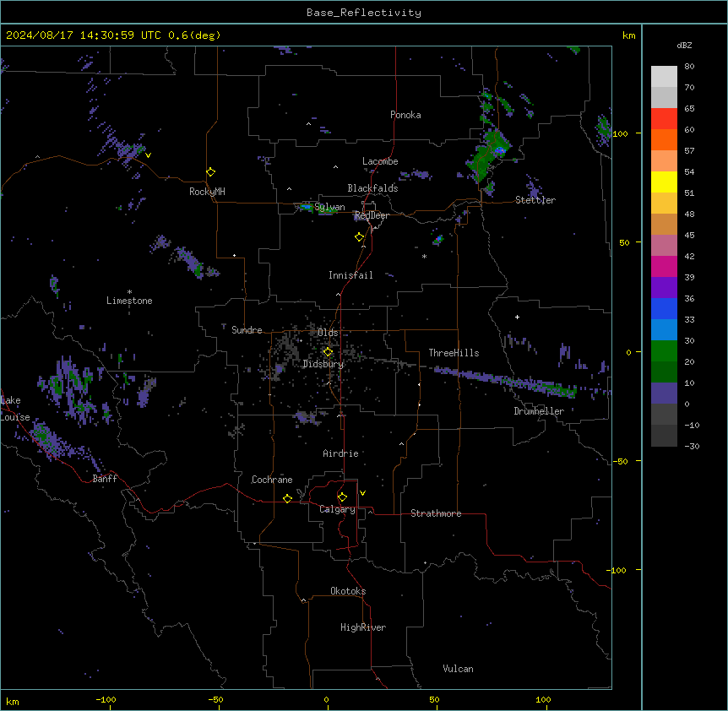Click the Olds label

[328, 333]
